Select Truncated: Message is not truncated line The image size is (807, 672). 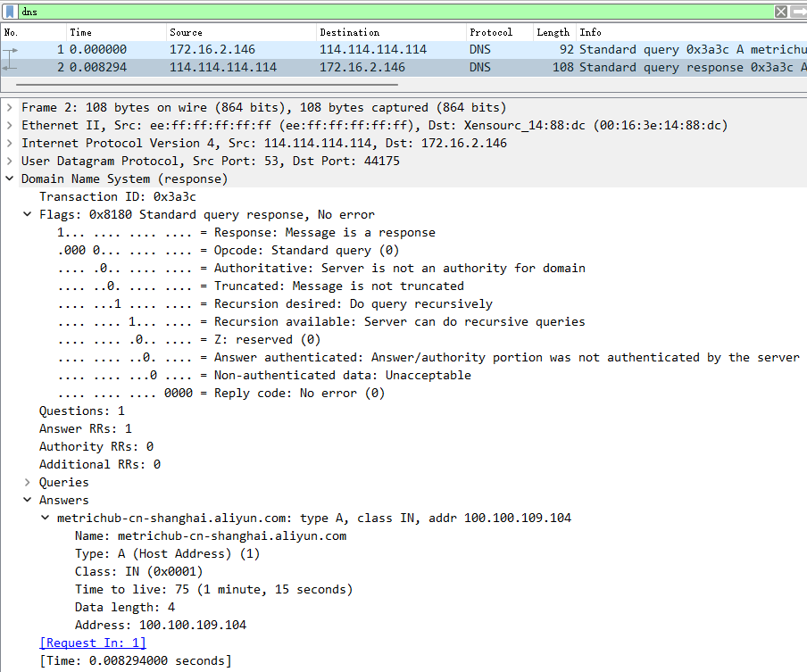pyautogui.click(x=261, y=286)
